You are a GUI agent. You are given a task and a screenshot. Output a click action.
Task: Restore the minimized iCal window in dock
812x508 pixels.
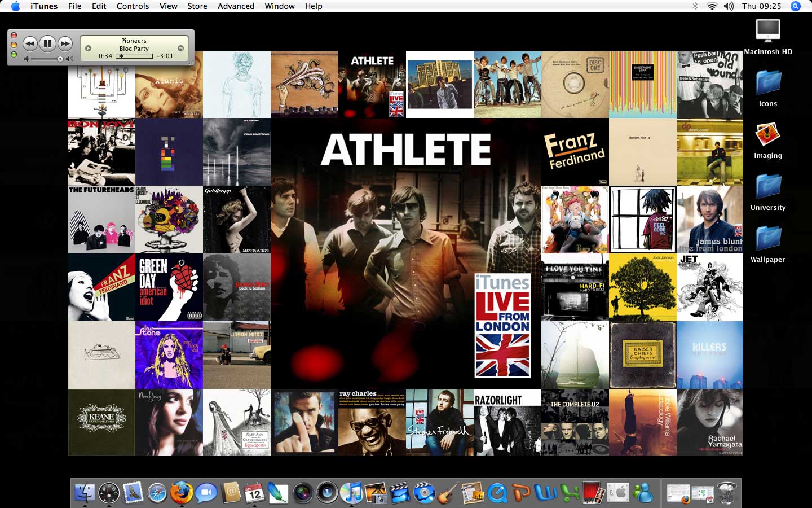click(703, 493)
